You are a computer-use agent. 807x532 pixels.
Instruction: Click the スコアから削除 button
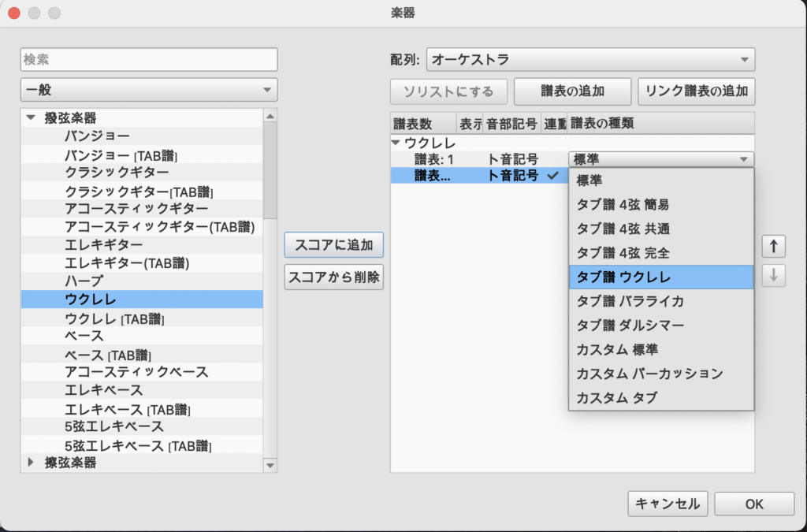pos(333,277)
